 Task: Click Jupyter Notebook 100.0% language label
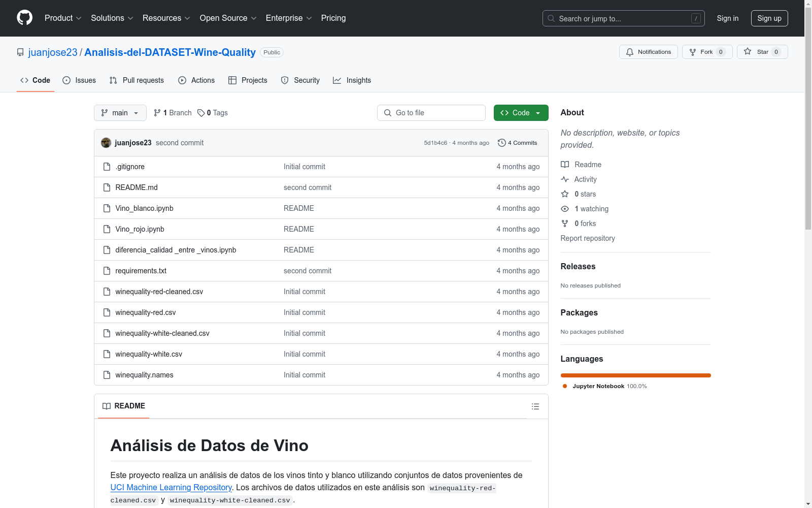610,386
